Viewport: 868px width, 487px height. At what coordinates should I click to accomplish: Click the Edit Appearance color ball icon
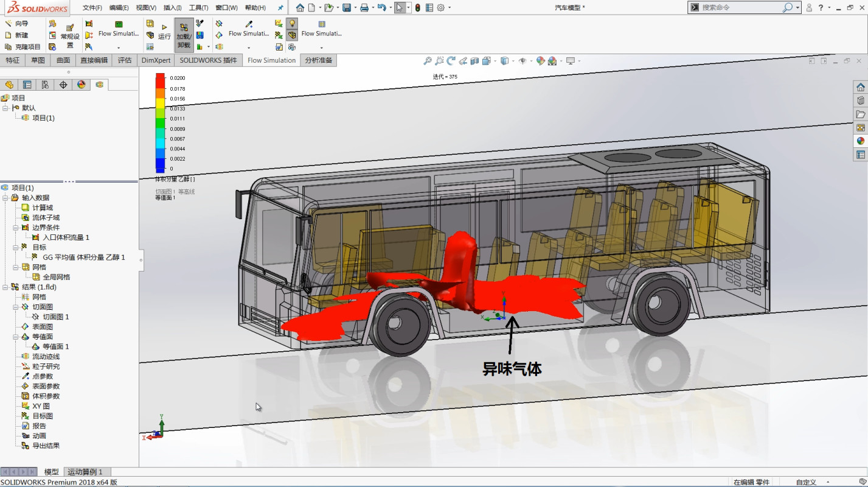coord(540,61)
